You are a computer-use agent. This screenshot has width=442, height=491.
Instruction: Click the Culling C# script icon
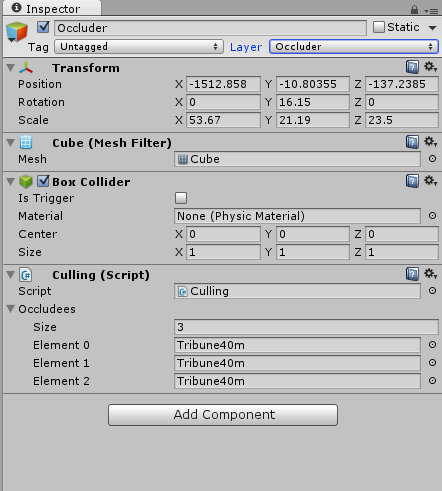(26, 275)
